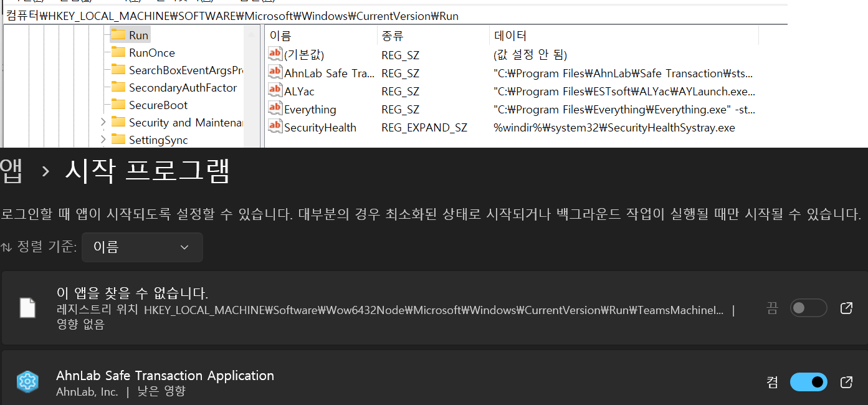Click the %windir%\system32\SecurityHealthSystray.exe data cell
The image size is (868, 405).
[614, 128]
